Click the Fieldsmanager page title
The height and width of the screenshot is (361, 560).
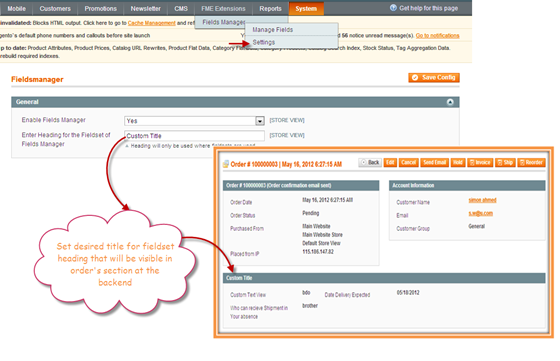37,79
